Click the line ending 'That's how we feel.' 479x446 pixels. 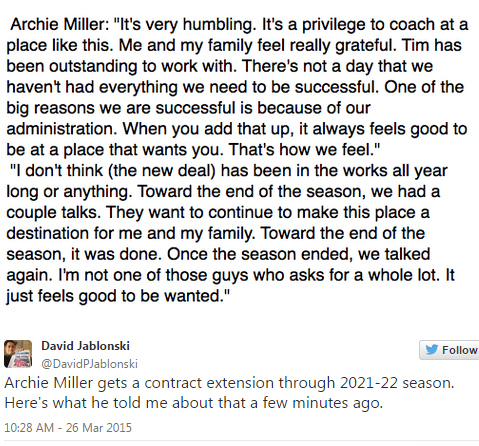193,150
